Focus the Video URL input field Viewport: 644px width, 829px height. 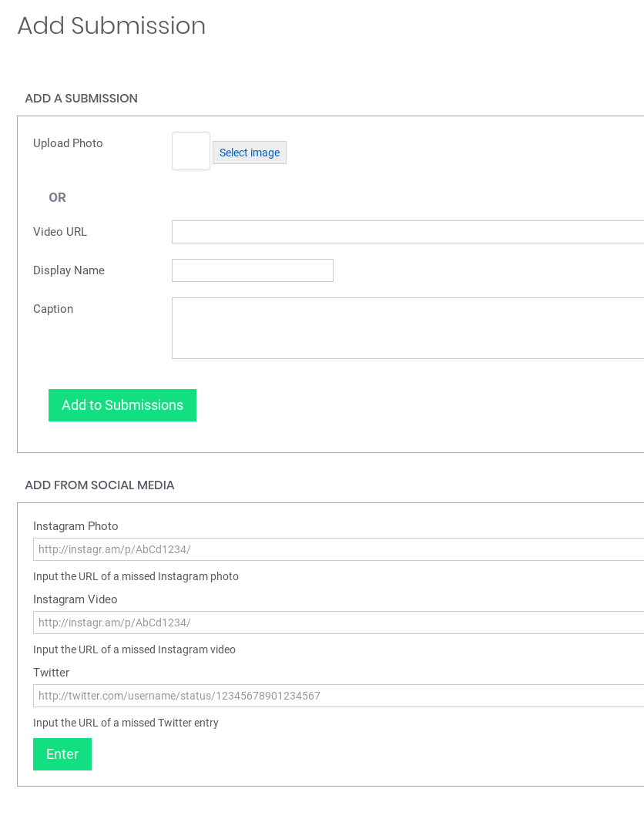pyautogui.click(x=407, y=232)
